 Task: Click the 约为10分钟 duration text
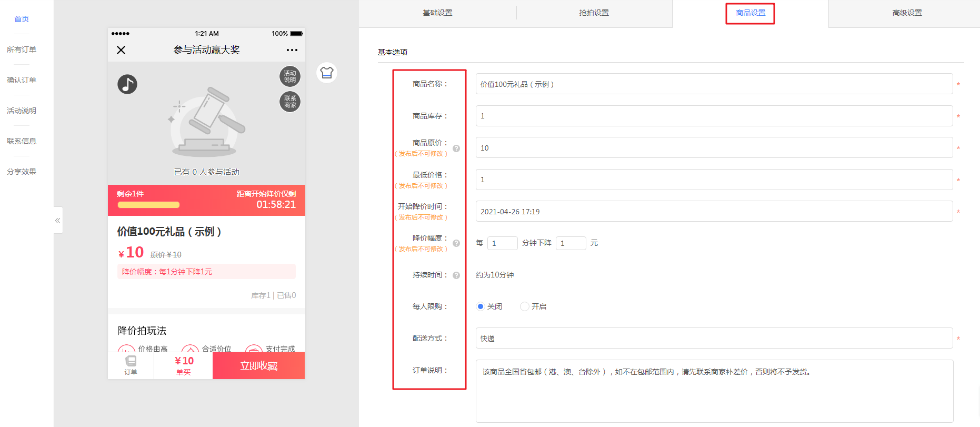point(495,275)
